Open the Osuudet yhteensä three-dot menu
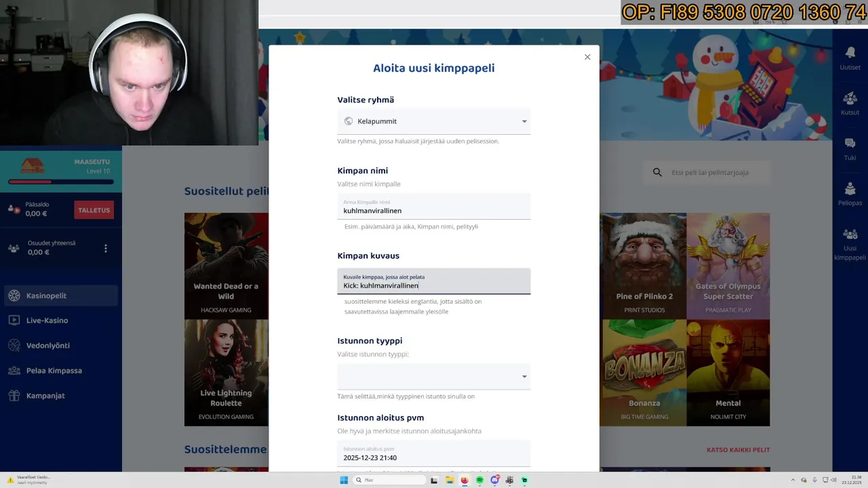Screen dimensions: 868x488 pos(105,249)
